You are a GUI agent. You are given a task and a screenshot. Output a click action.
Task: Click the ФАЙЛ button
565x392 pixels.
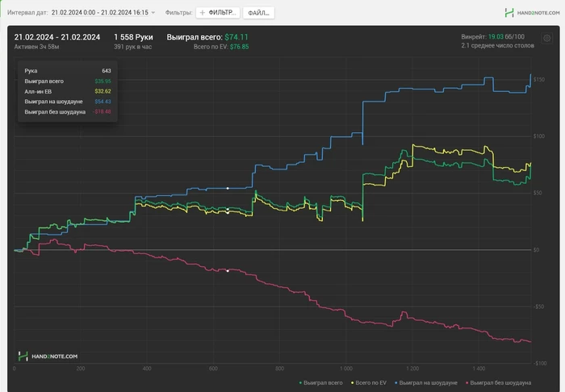click(x=258, y=13)
